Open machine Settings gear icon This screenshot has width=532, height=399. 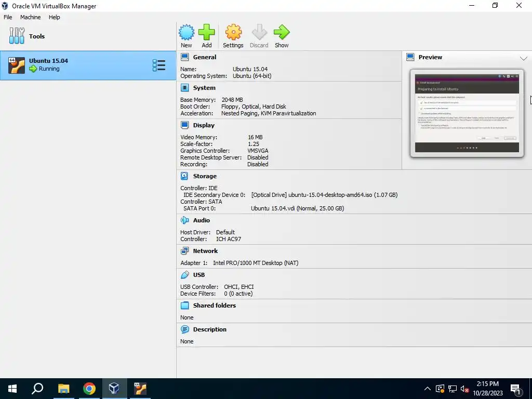point(233,33)
